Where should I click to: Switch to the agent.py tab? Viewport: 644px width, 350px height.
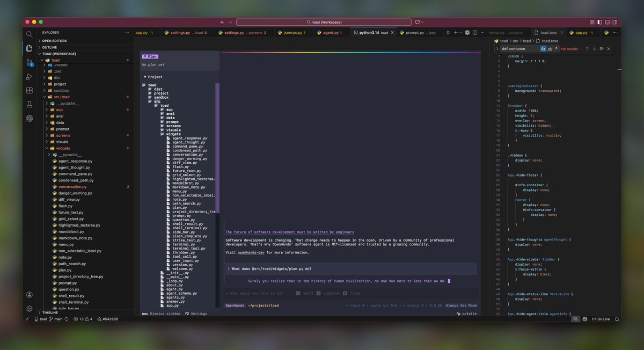(x=329, y=32)
